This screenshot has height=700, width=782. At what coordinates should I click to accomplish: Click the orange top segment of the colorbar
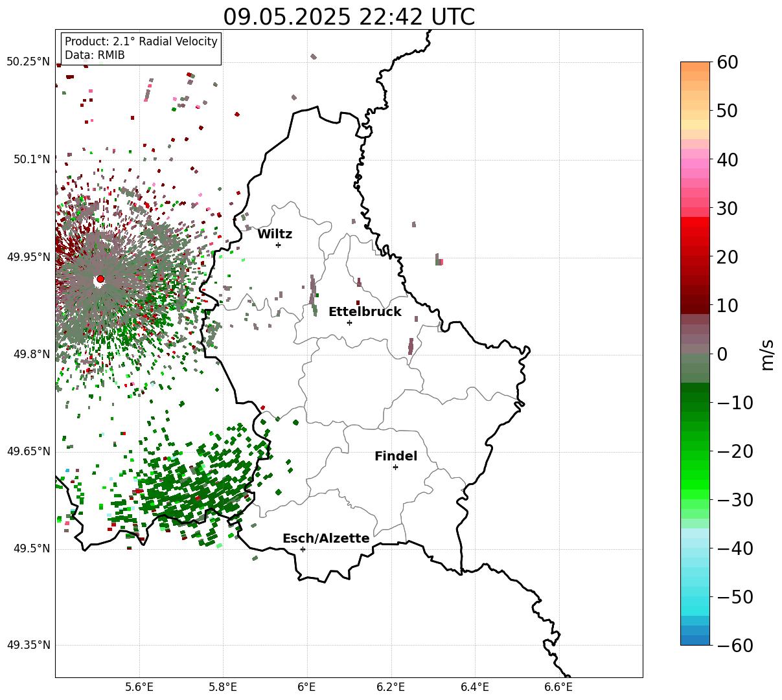coord(695,67)
